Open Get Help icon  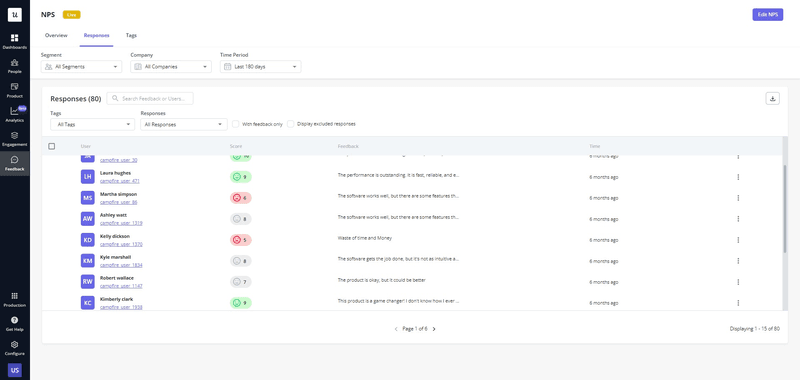[x=14, y=323]
